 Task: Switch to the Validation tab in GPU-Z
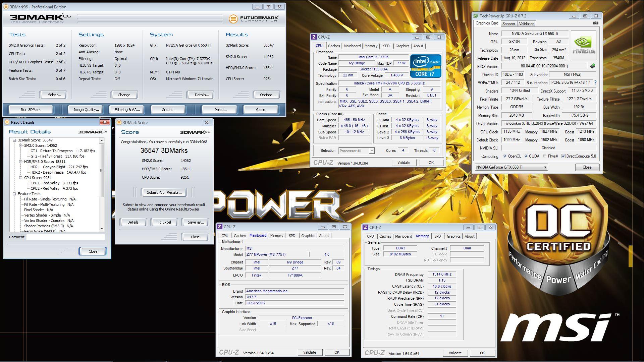pos(527,24)
